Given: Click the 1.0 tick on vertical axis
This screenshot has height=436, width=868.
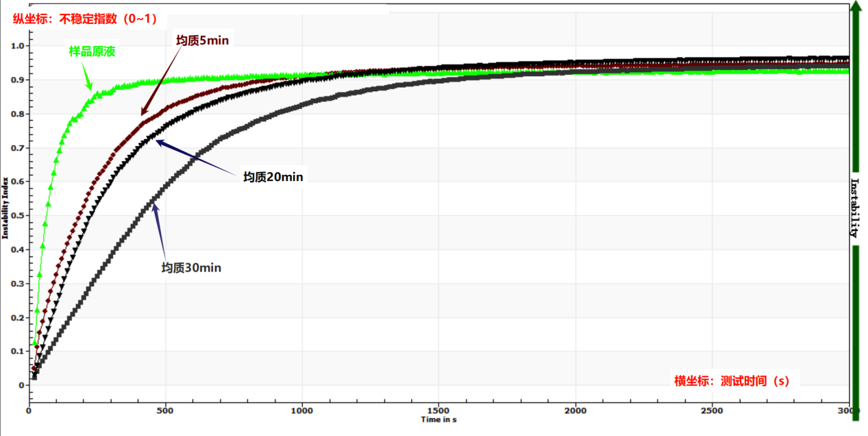Looking at the screenshot, I should click(x=16, y=46).
